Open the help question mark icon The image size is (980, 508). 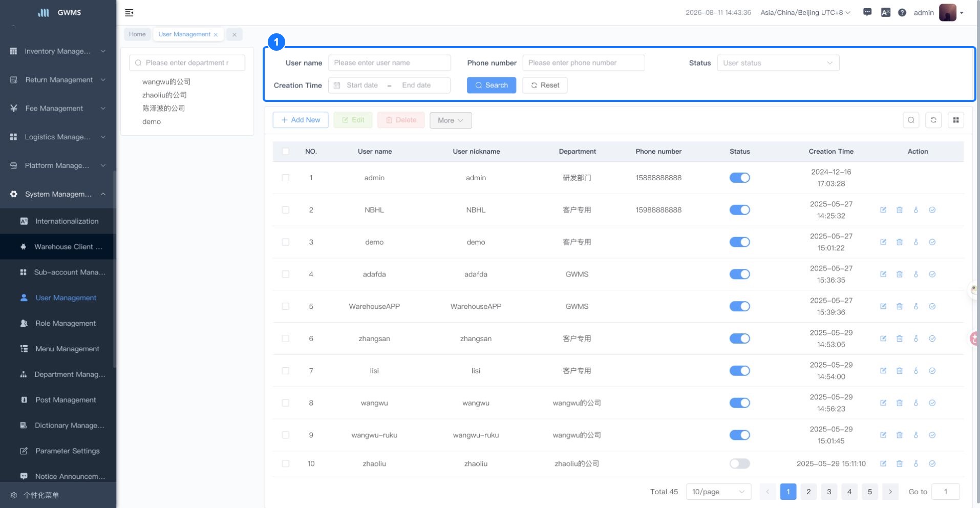click(902, 12)
